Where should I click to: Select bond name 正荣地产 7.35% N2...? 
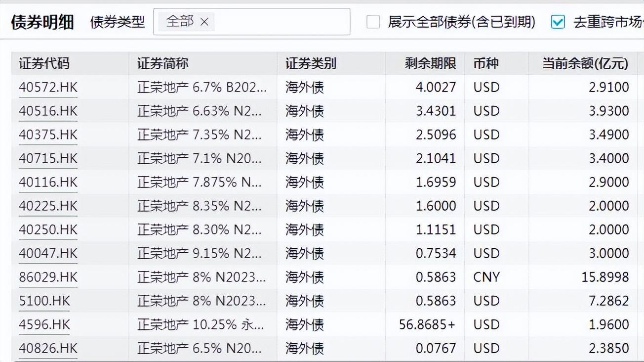point(200,135)
